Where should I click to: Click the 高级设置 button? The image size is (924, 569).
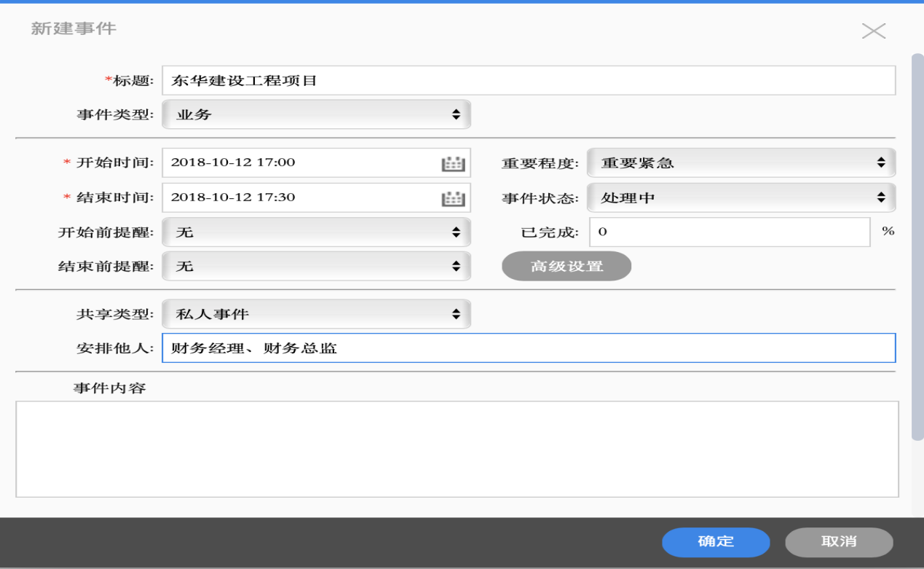[566, 267]
